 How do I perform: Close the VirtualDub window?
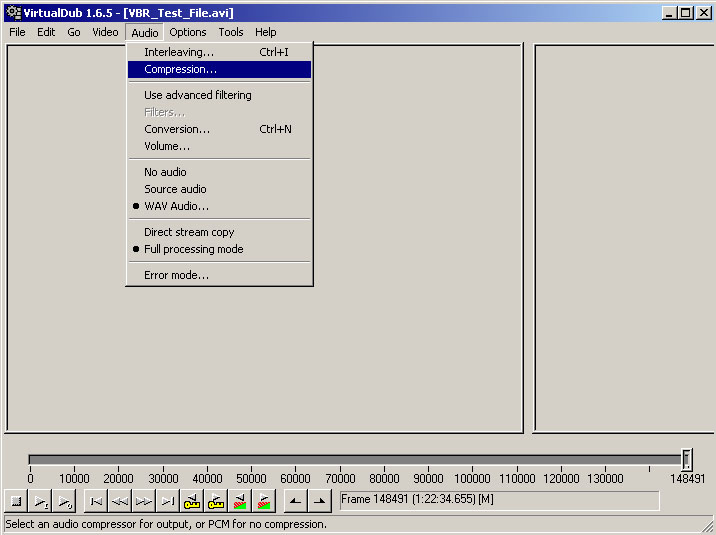tap(704, 13)
